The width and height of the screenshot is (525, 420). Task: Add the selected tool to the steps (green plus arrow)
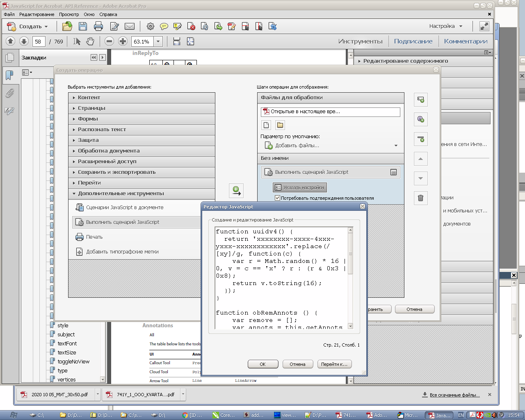click(236, 190)
